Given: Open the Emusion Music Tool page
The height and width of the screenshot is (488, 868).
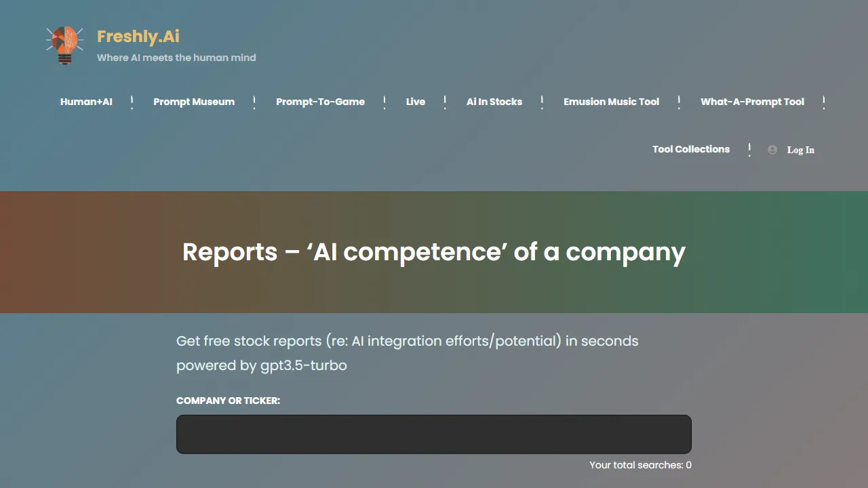Looking at the screenshot, I should [x=611, y=102].
